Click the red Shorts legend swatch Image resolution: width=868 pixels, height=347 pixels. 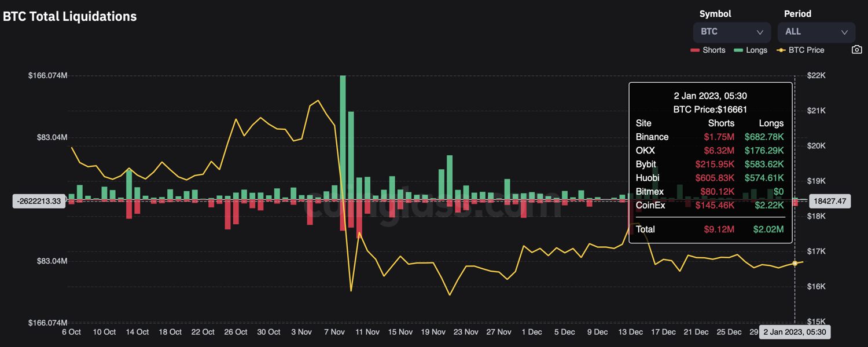(695, 50)
